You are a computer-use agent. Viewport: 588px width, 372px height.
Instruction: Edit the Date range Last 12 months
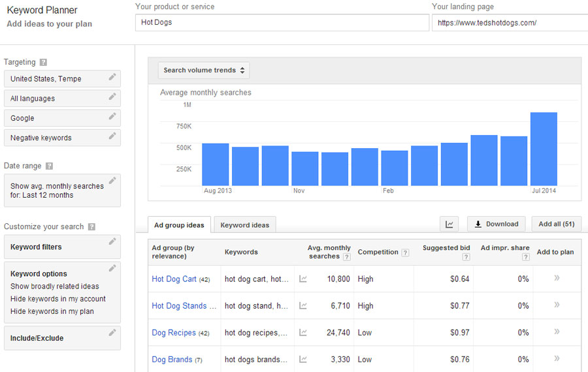point(62,191)
